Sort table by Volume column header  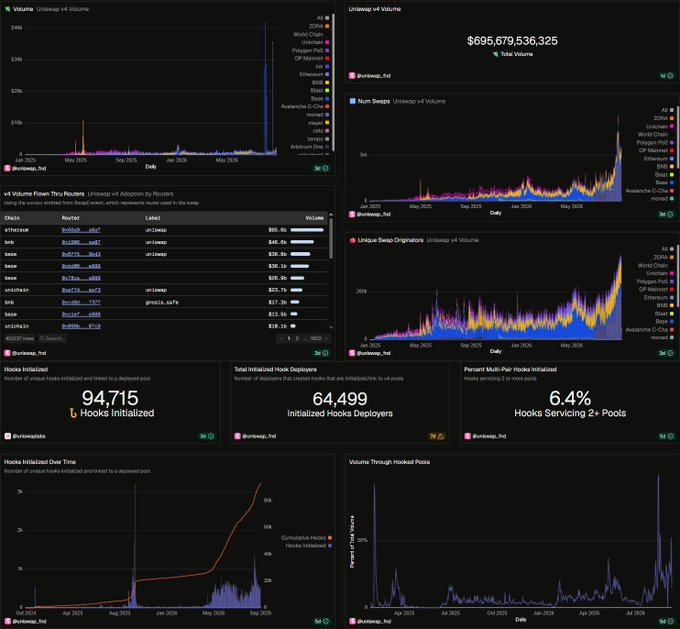click(314, 218)
